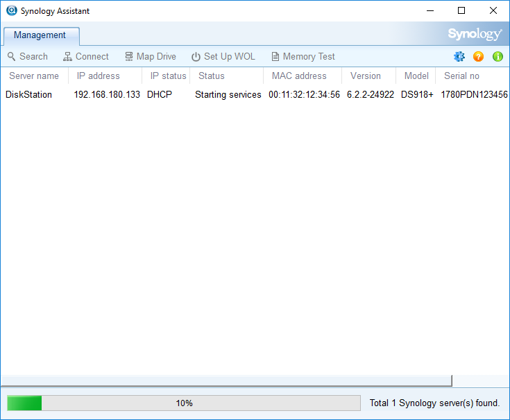Click Connect in the toolbar

pos(86,57)
